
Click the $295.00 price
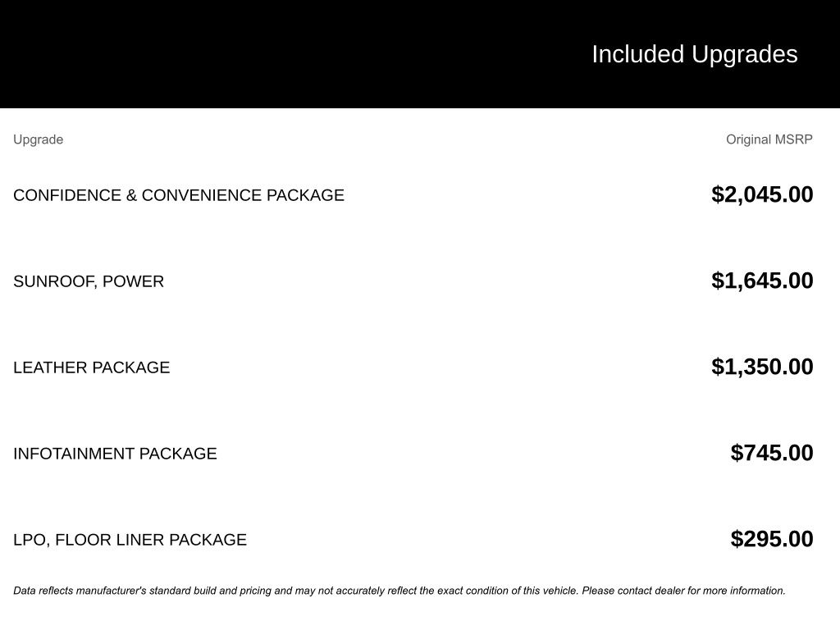(772, 539)
